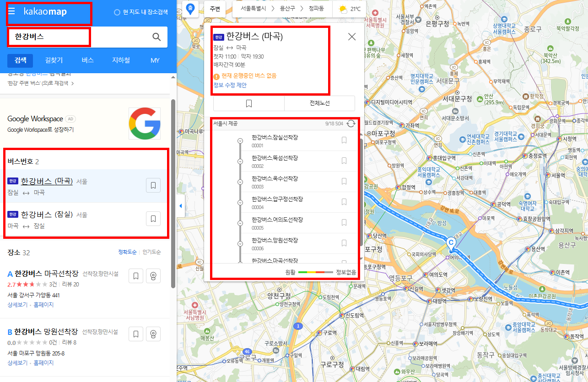The height and width of the screenshot is (382, 588).
Task: Click the weather 21°C icon
Action: point(342,9)
